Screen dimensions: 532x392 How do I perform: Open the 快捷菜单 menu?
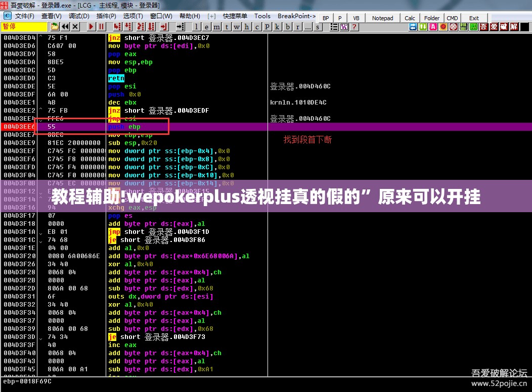click(x=235, y=16)
